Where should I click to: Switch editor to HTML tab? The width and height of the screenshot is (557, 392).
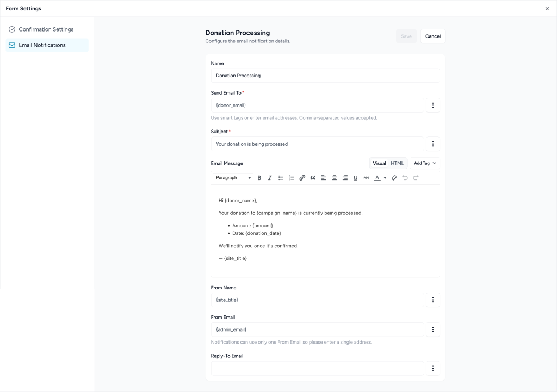pos(397,163)
